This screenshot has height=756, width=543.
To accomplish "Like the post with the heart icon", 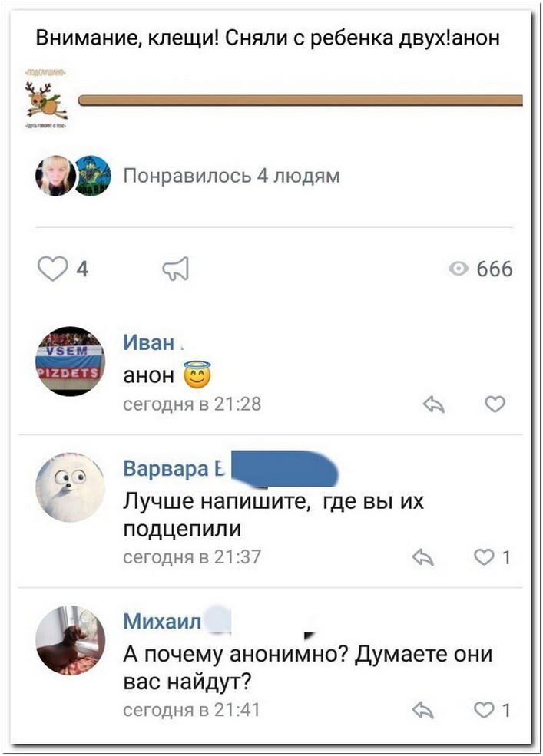I will [x=53, y=269].
